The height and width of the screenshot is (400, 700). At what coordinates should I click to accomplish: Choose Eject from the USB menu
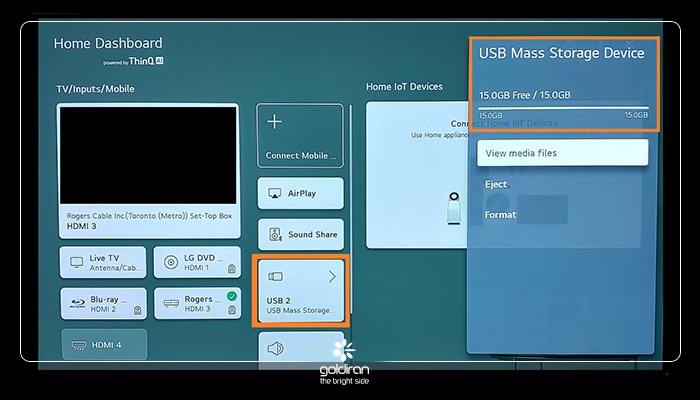496,184
